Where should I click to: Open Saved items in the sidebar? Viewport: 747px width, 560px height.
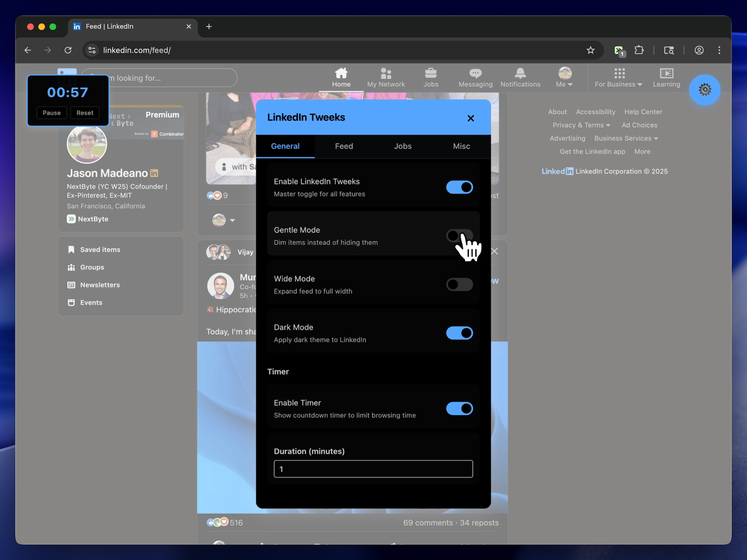point(100,249)
